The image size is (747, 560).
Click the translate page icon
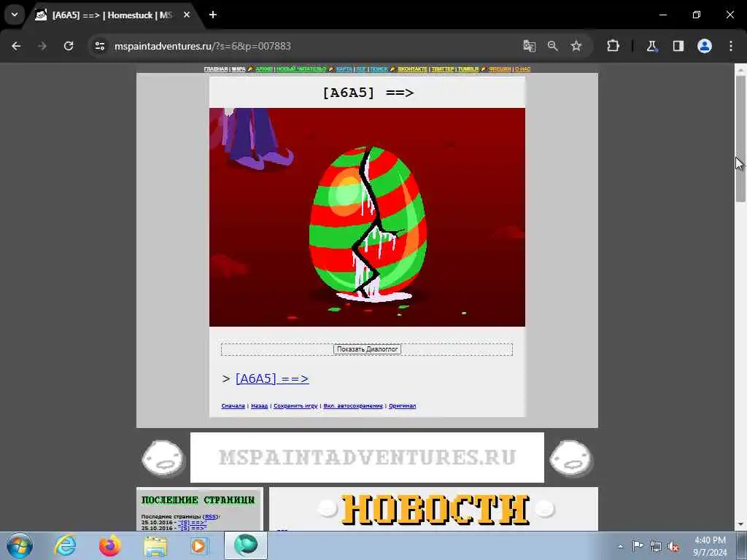tap(530, 46)
